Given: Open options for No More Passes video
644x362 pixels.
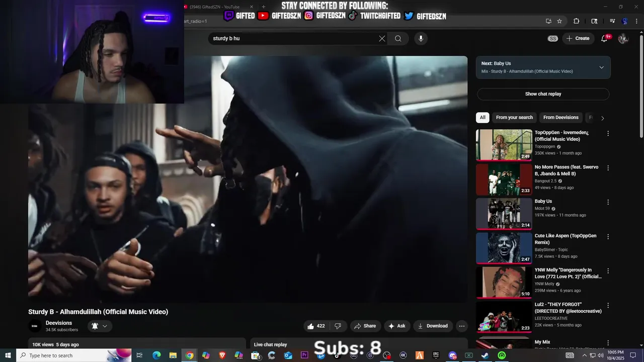Looking at the screenshot, I should [x=608, y=168].
